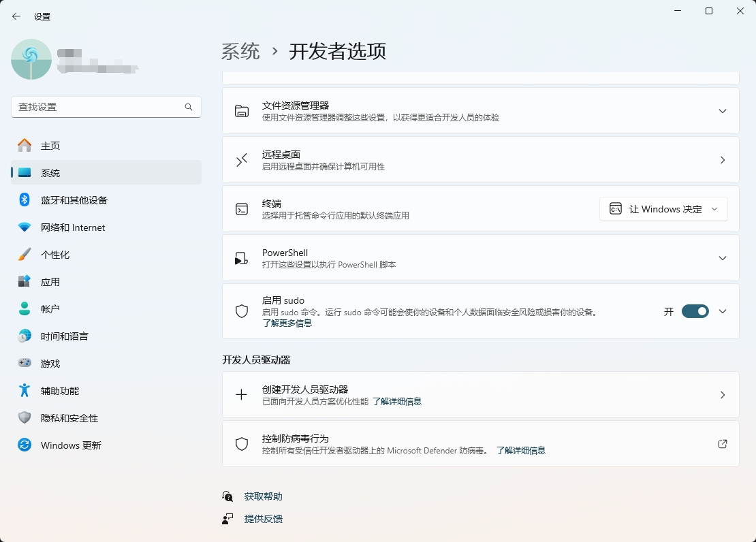Navigate to 隐私和安全性
Viewport: 756px width, 542px height.
(x=106, y=417)
